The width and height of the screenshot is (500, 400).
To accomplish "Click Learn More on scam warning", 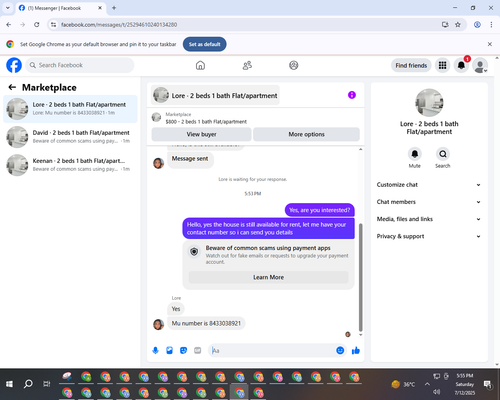I will [x=268, y=277].
